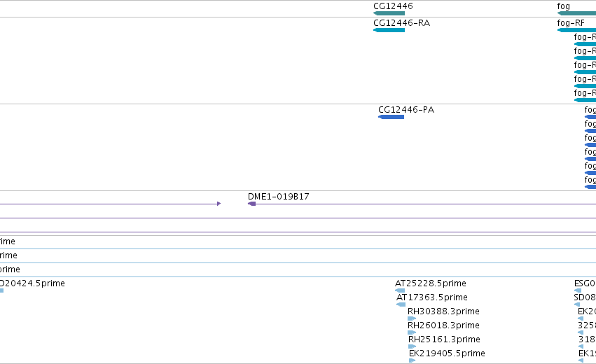
Task: Click the D20424.5prime EST label
Action: [x=32, y=283]
